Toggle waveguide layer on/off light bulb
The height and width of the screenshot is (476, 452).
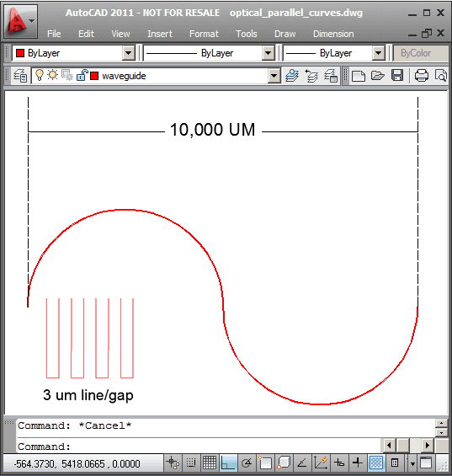40,75
